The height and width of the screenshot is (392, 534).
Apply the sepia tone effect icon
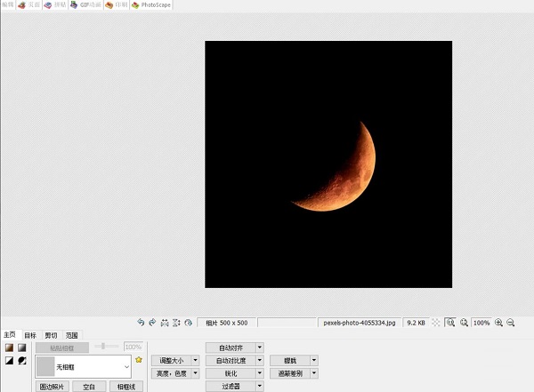(x=9, y=348)
